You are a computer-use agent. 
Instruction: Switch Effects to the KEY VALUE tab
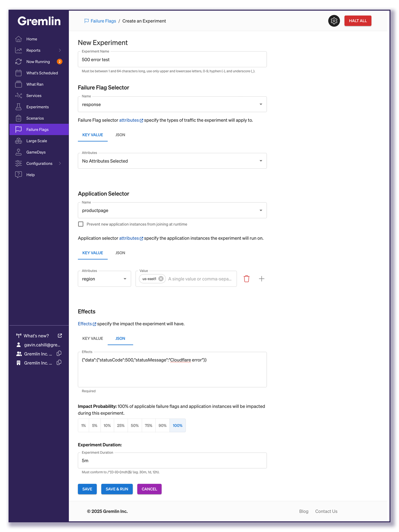coord(93,338)
